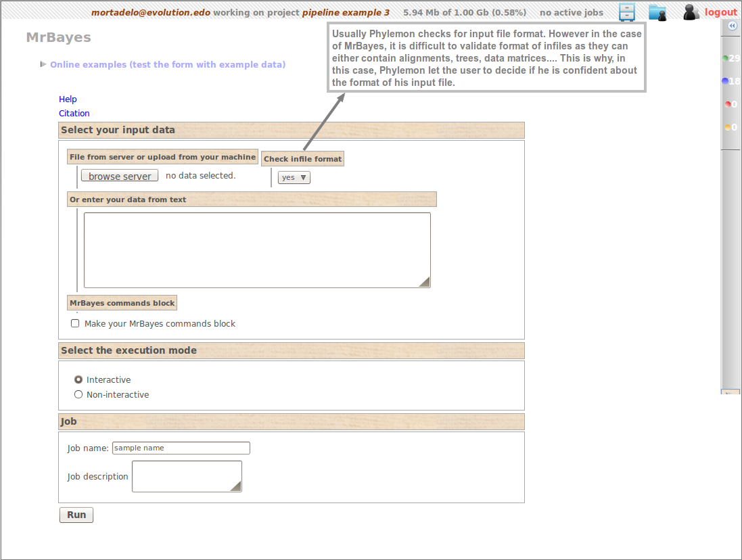Click the red status dot indicator
Screen dimensions: 742x560
coord(728,104)
